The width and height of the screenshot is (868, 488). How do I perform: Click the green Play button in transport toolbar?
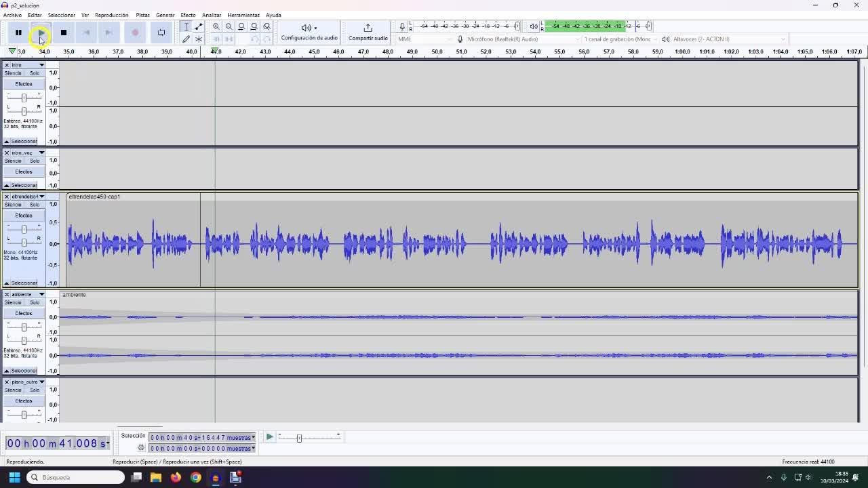(x=41, y=33)
